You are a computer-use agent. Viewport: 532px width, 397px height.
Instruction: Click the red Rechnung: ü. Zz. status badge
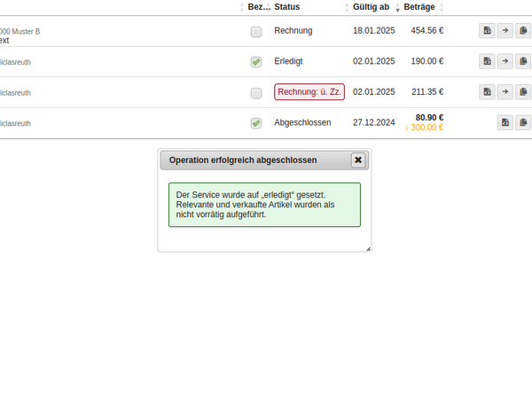(x=309, y=92)
